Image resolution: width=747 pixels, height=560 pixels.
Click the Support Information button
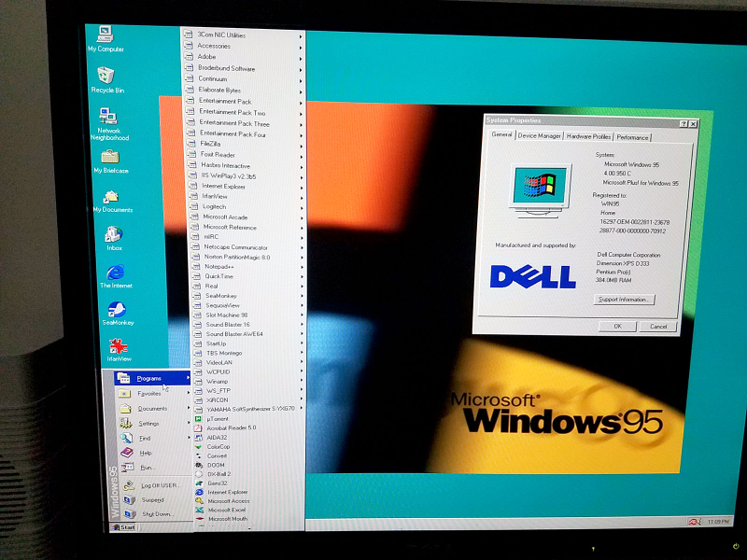(x=624, y=300)
